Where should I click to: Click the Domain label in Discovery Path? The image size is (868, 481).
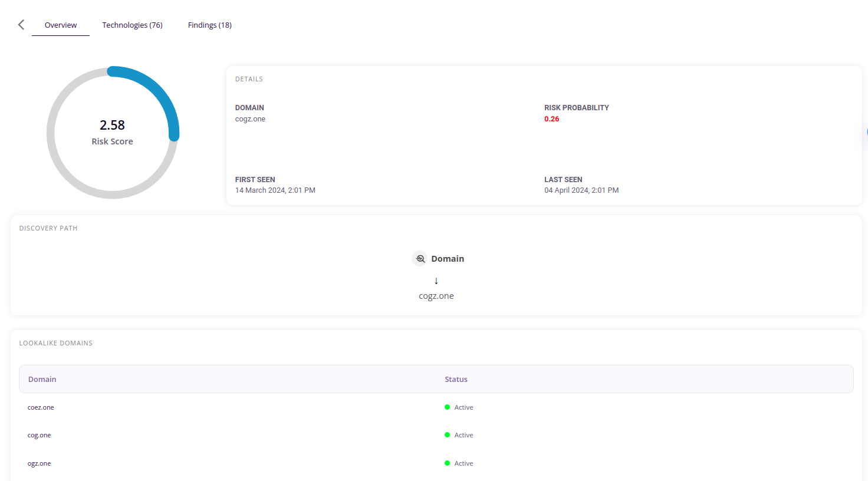[x=448, y=259]
